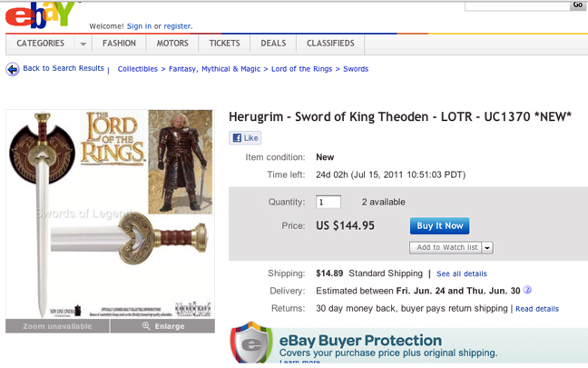Click the blue back arrow icon
588x368 pixels.
click(13, 69)
